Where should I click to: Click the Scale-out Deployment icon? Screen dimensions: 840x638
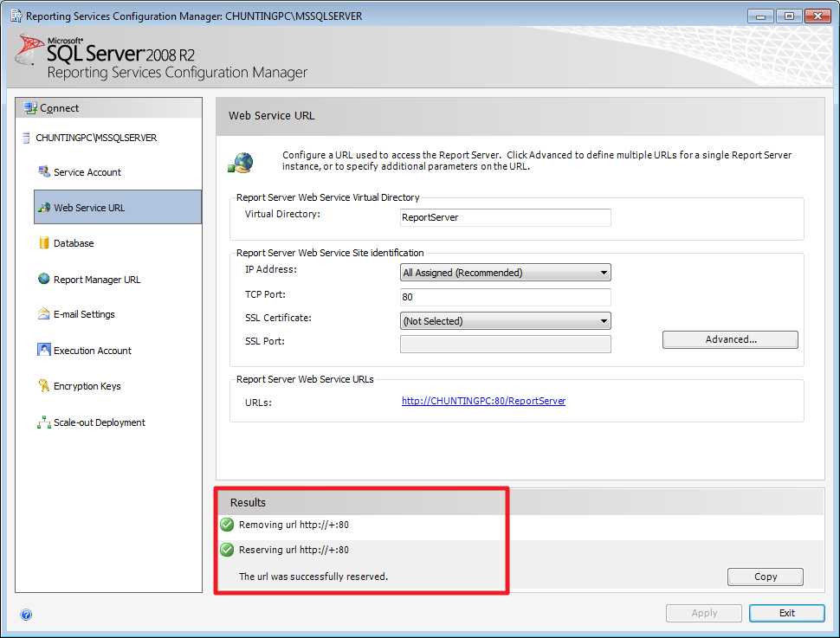point(44,422)
